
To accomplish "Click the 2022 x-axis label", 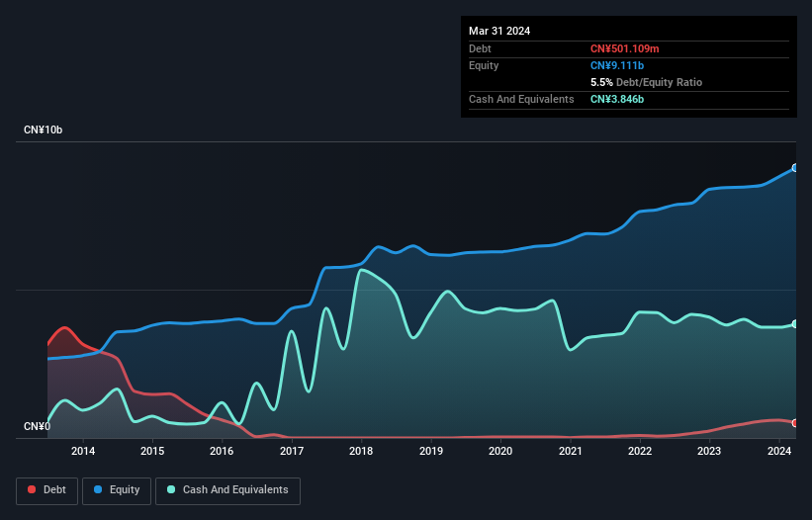I will click(x=640, y=451).
